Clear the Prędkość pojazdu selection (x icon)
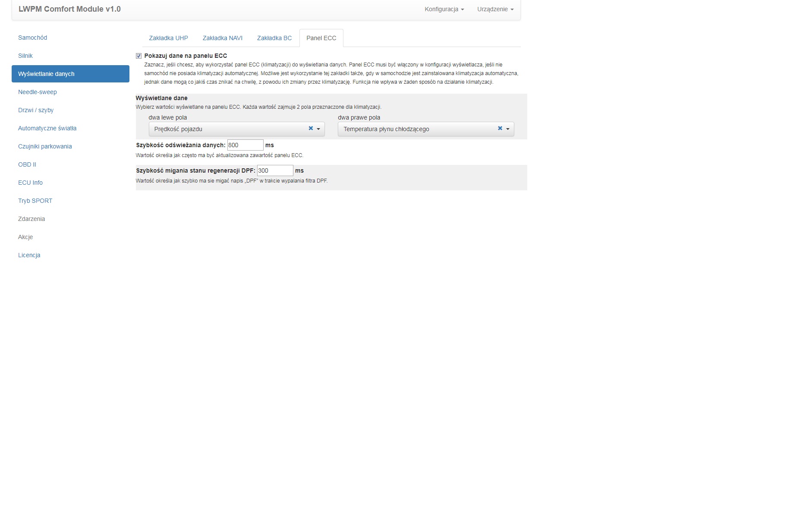The image size is (812, 511). point(311,129)
